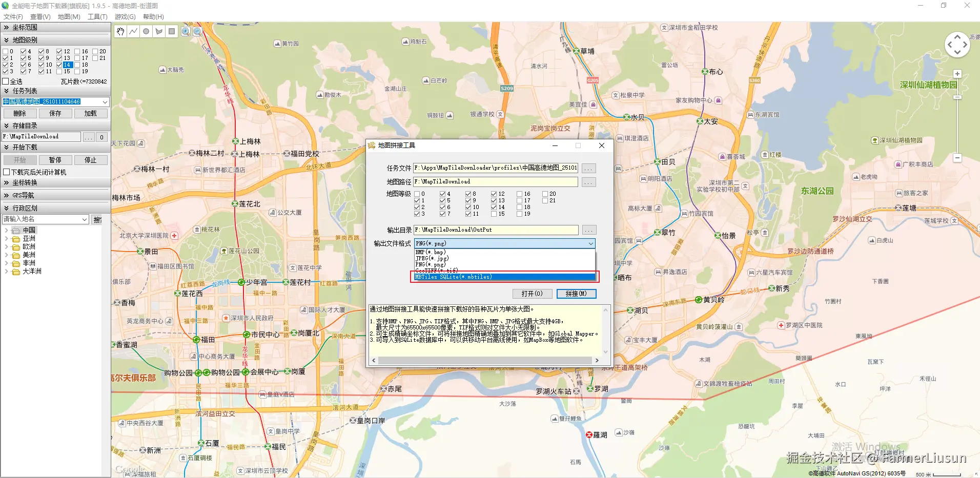Click the 存储目录 path field F:\MapTileDownload
Screen dimensions: 980x478
point(41,137)
